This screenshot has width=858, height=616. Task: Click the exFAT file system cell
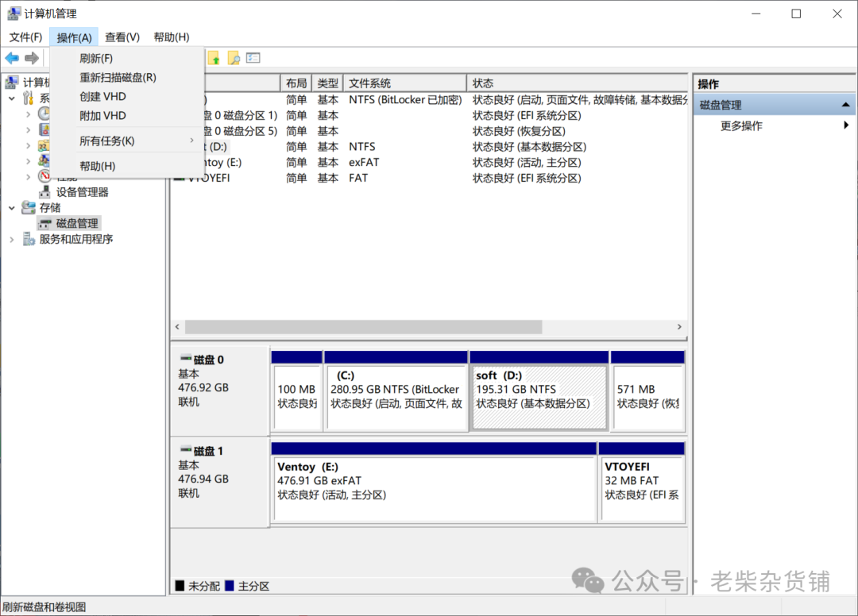pos(364,163)
